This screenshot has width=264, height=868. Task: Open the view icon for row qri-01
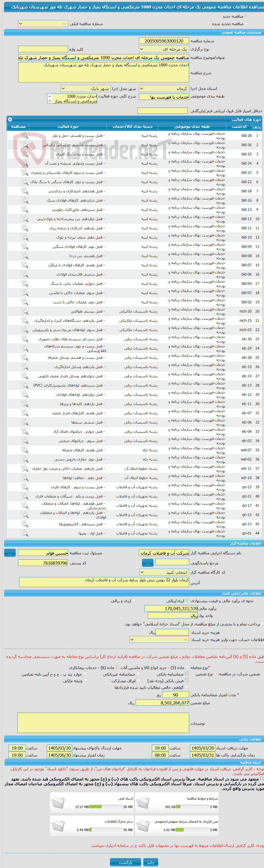(x=24, y=533)
